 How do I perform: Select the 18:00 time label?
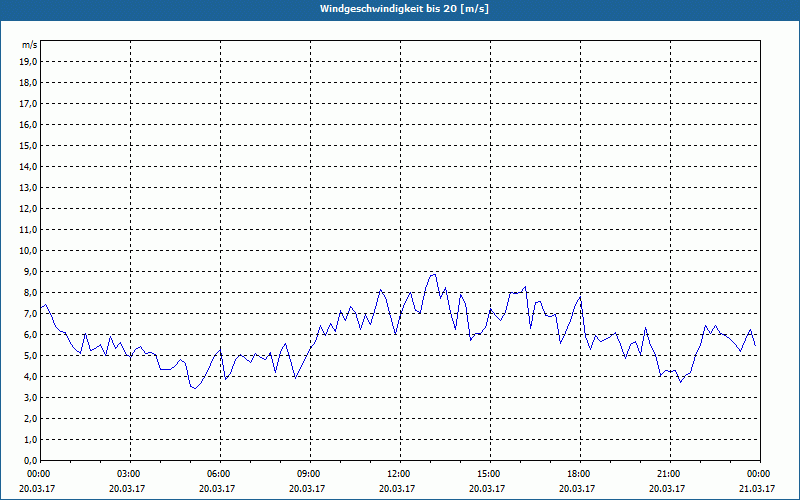click(x=580, y=474)
